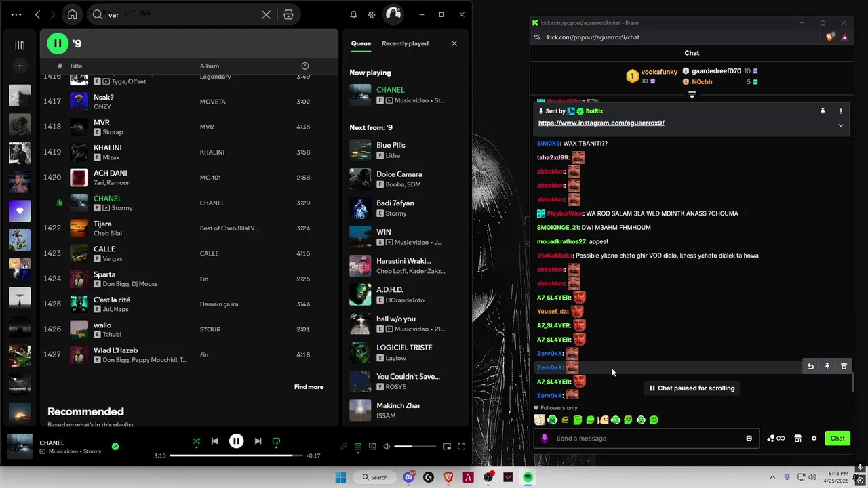Open pinned message three-dot options
Screen dimensions: 868x488
click(x=841, y=111)
